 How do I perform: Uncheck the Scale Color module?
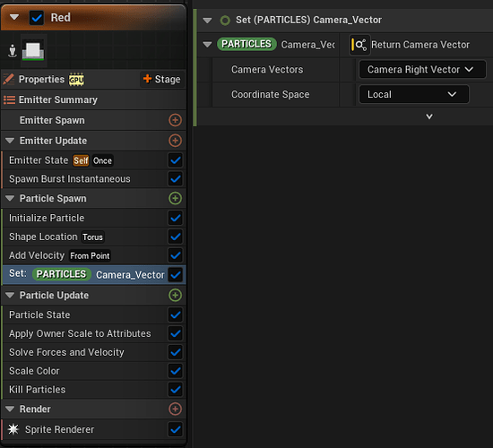pos(175,371)
